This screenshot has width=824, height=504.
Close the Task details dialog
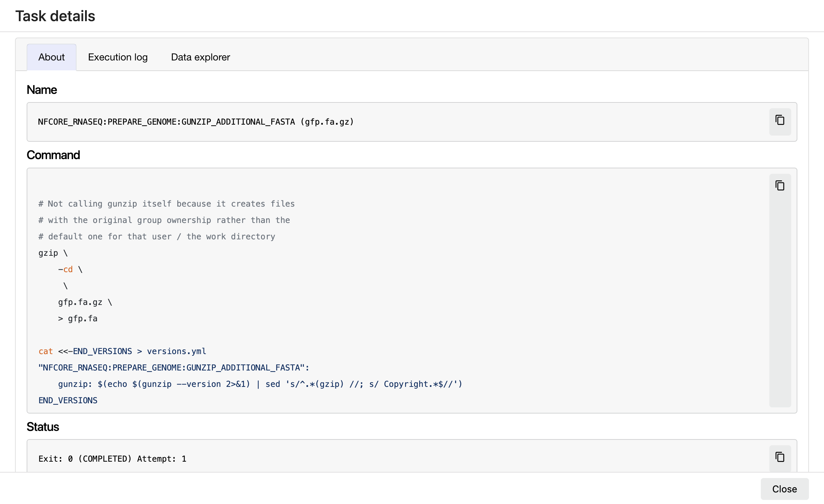(x=784, y=489)
